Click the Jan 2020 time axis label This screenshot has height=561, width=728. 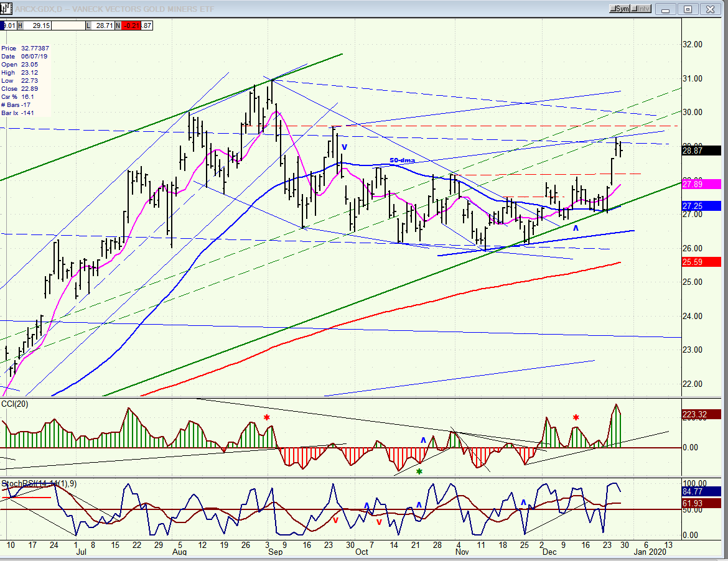[x=650, y=552]
